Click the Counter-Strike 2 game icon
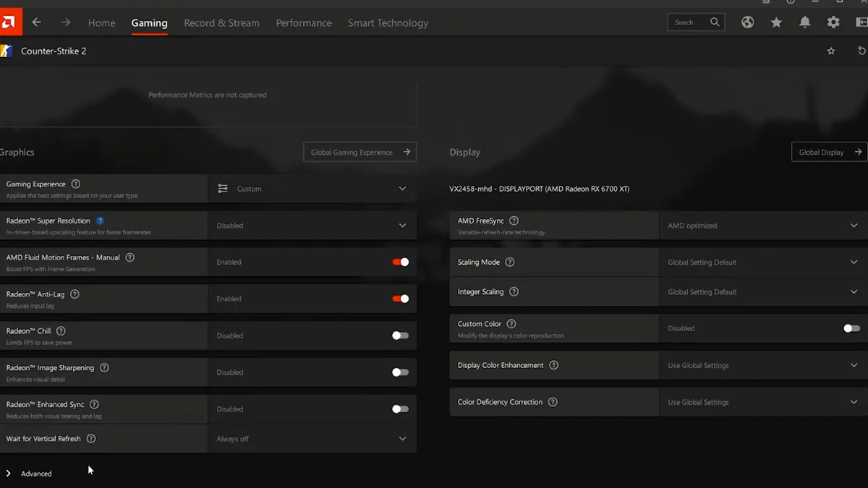The width and height of the screenshot is (868, 488). (x=6, y=51)
